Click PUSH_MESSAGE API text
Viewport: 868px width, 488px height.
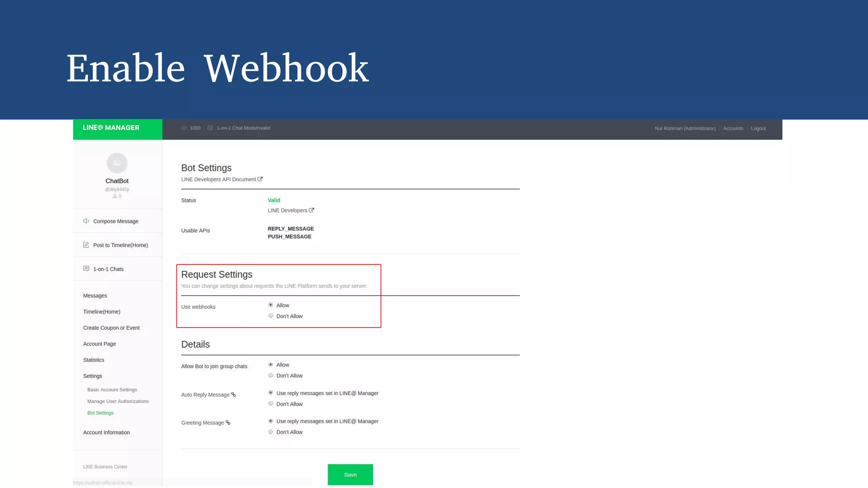(289, 237)
